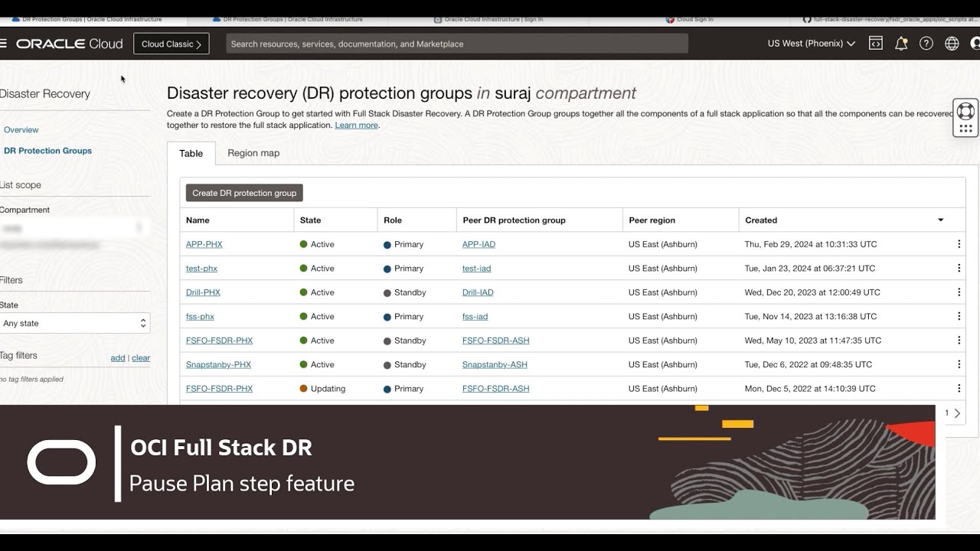Click the add tag filter link

[118, 358]
